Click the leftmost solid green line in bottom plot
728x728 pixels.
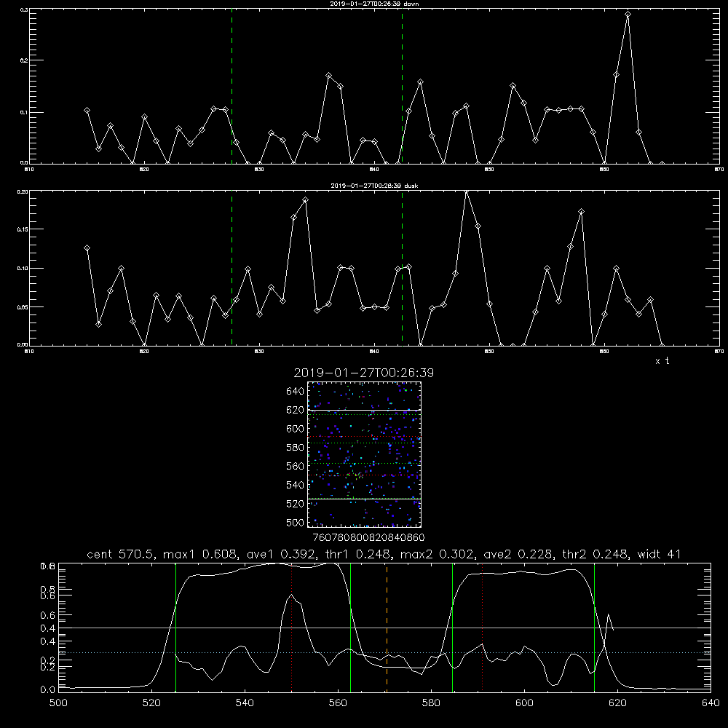(x=175, y=627)
